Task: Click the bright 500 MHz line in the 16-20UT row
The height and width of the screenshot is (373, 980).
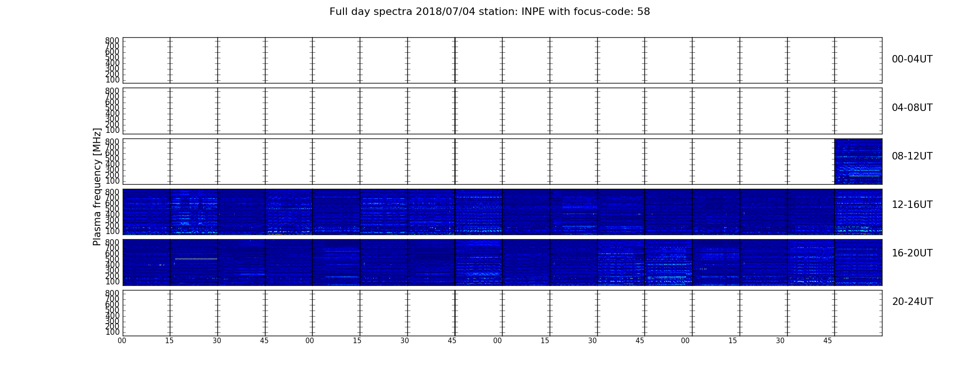Action: pos(196,259)
